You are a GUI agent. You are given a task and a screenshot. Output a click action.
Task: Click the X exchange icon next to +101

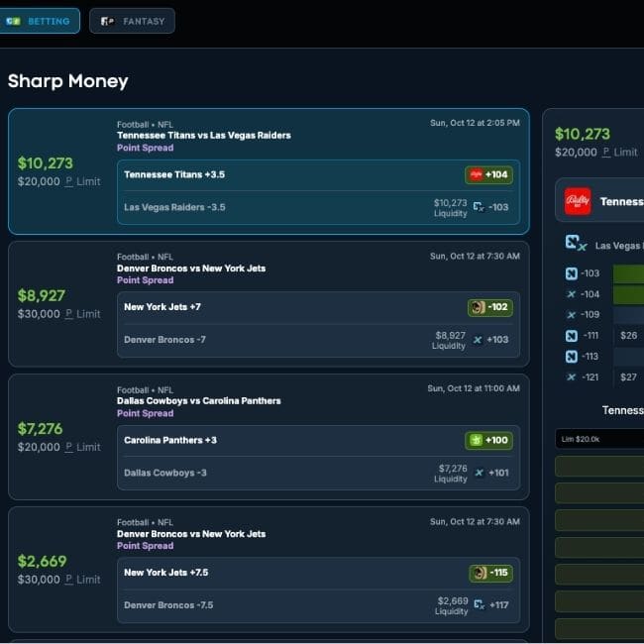click(479, 473)
